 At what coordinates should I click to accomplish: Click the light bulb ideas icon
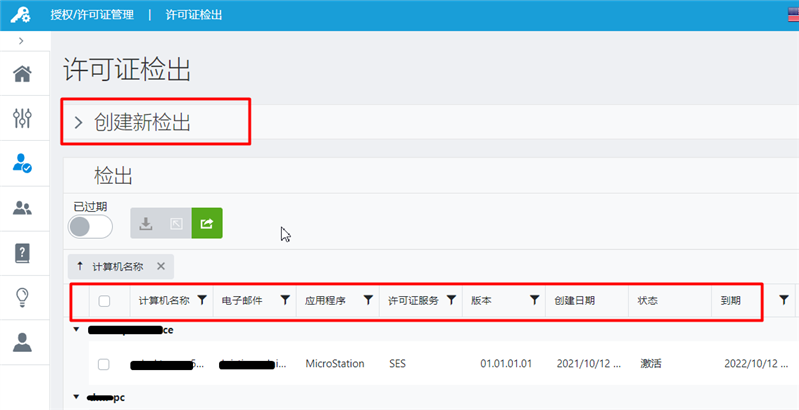pos(22,297)
